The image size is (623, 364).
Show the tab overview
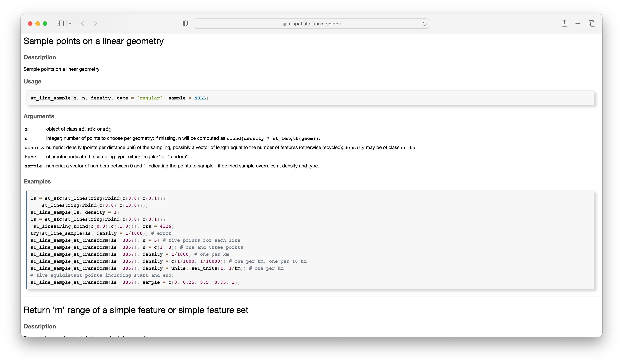click(592, 23)
